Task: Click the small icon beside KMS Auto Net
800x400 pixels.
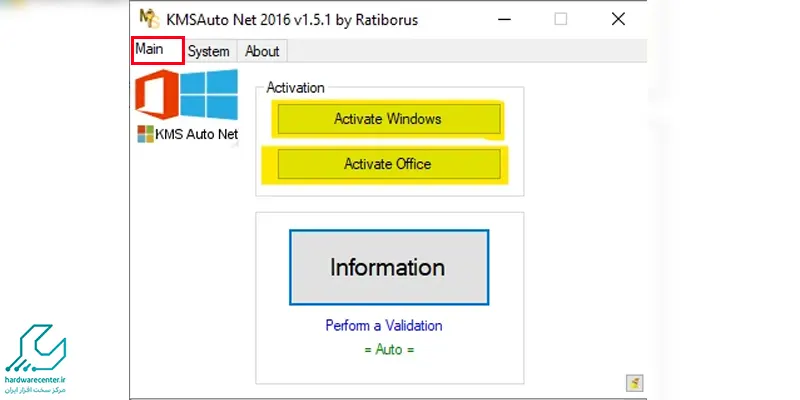Action: [145, 134]
